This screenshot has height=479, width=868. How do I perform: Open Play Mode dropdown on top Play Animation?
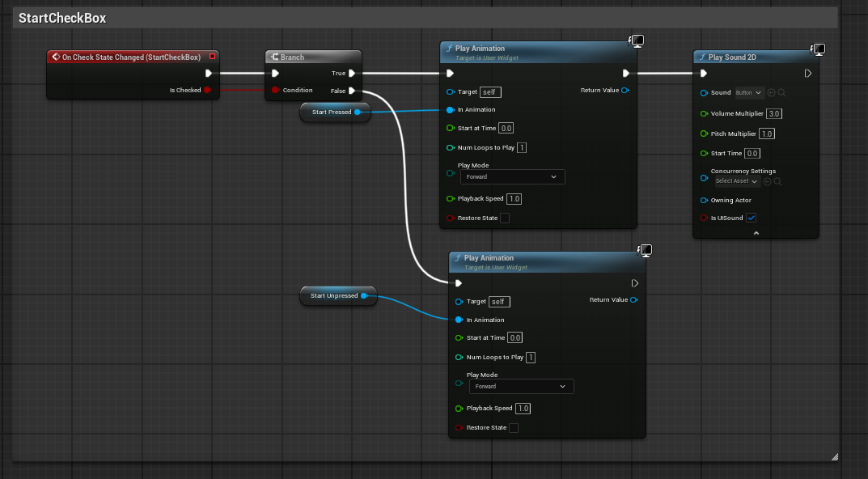pyautogui.click(x=513, y=176)
